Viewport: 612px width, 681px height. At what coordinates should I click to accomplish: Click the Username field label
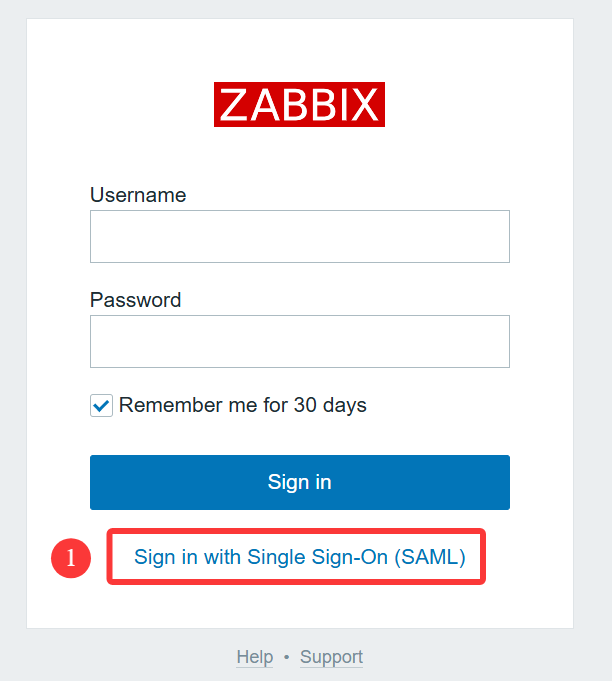pyautogui.click(x=138, y=195)
